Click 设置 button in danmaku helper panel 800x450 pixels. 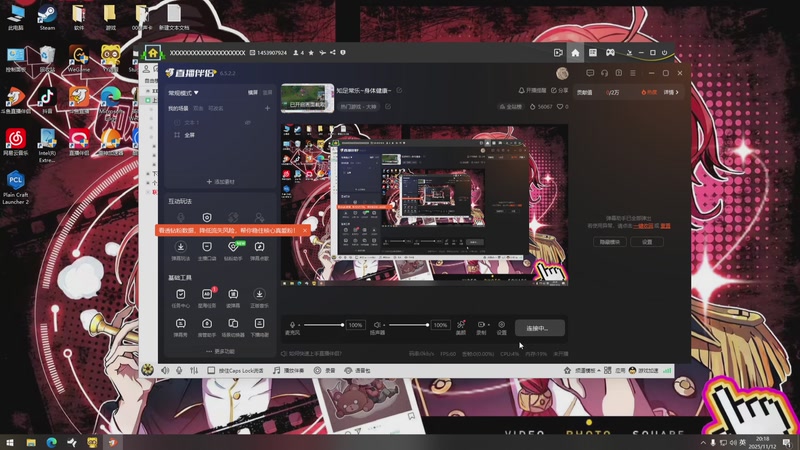coord(647,242)
